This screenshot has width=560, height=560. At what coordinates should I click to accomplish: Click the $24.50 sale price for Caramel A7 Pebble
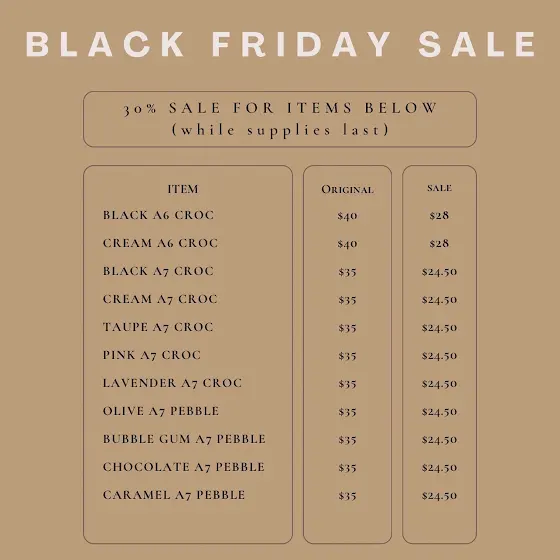(x=439, y=495)
